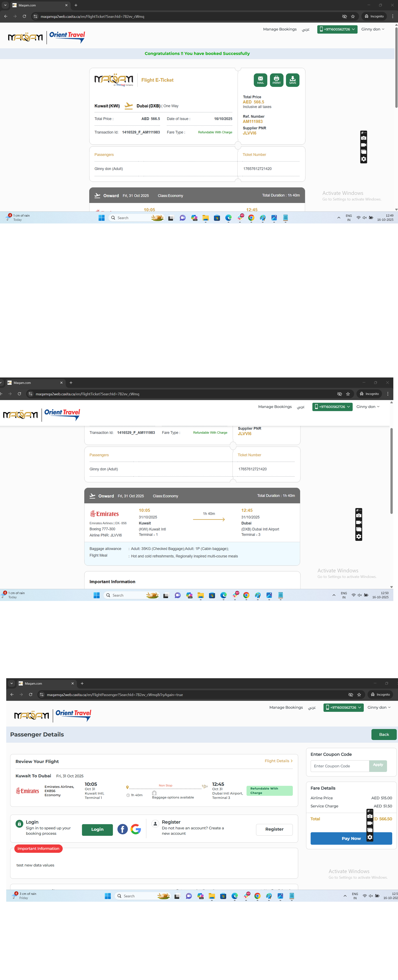The image size is (398, 980).
Task: Apply the entered coupon code
Action: (x=378, y=765)
